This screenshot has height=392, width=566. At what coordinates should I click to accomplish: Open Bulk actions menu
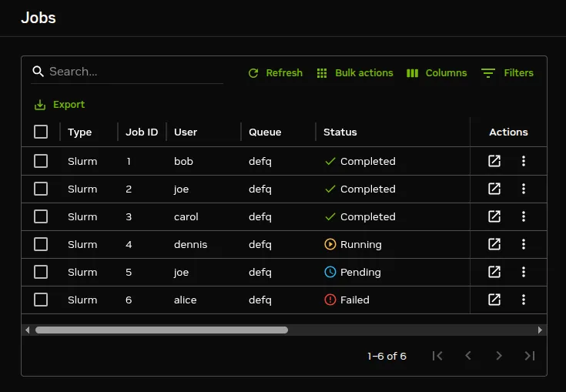click(x=355, y=73)
